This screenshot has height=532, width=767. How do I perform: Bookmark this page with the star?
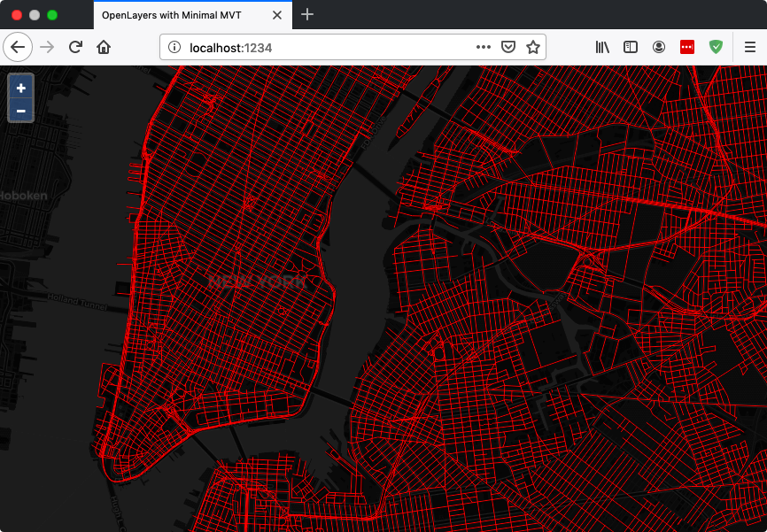point(532,47)
